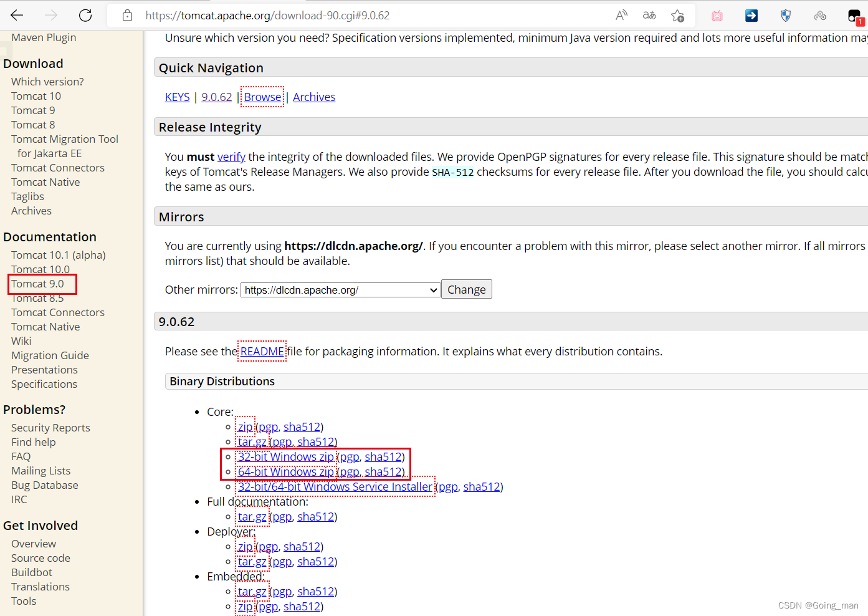The width and height of the screenshot is (868, 616).
Task: Open the Archives link in Quick Navigation
Action: pos(314,97)
